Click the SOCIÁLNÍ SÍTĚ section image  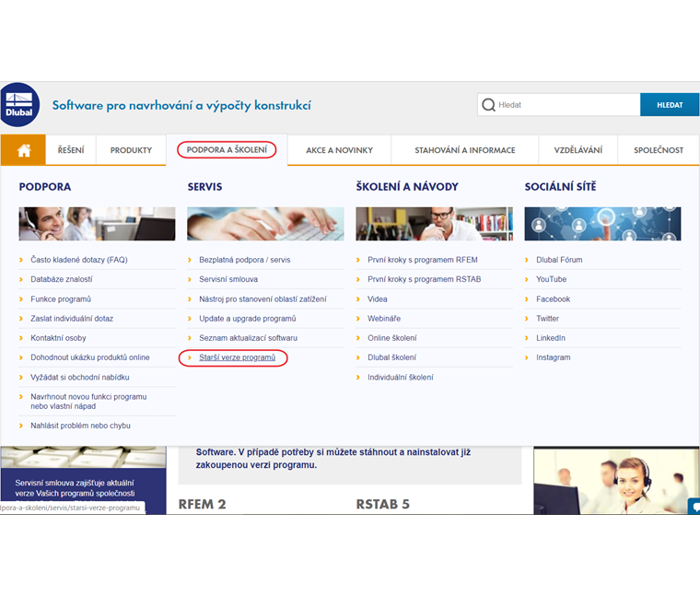pos(602,224)
